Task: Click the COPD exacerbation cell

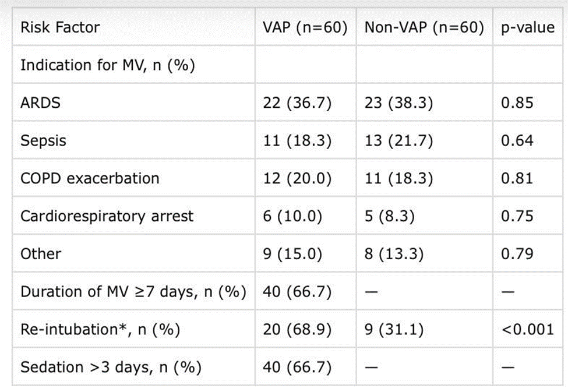Action: tap(90, 178)
